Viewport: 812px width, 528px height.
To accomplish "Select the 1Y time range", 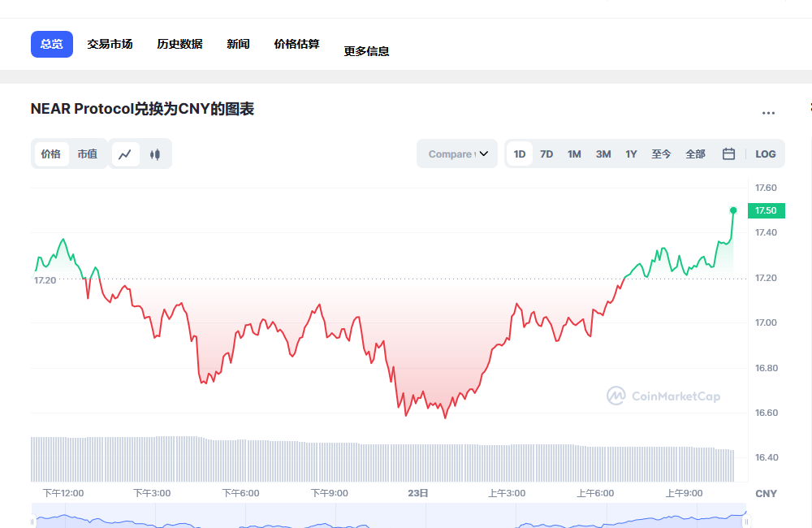I will coord(631,154).
